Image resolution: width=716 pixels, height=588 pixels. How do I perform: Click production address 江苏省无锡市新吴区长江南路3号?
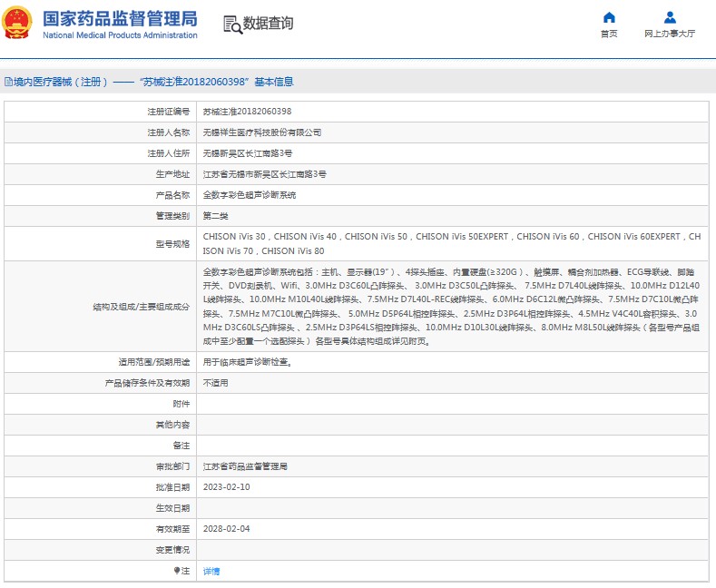click(x=264, y=174)
